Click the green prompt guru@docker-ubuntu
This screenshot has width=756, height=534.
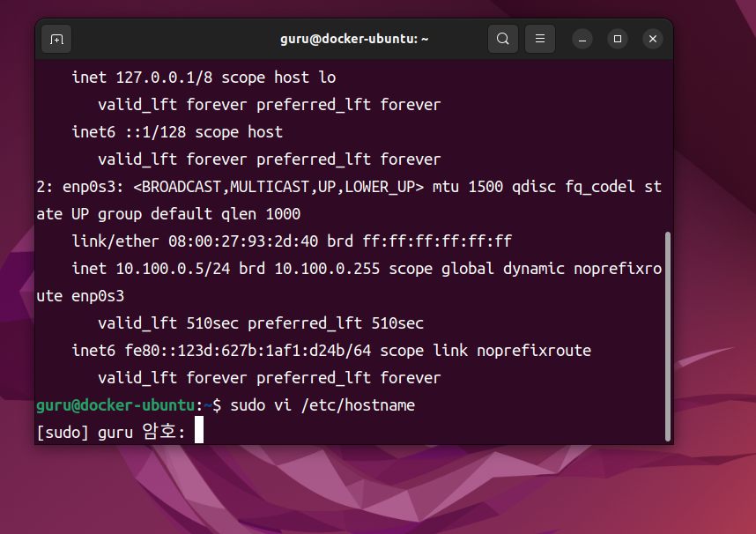point(115,404)
